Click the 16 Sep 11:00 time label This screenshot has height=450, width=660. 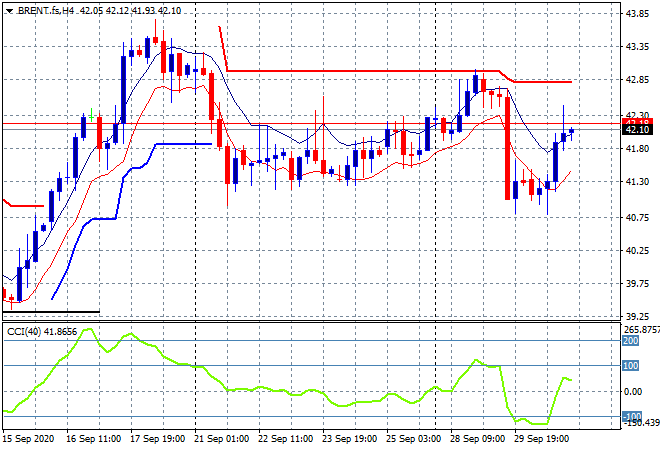pos(93,439)
